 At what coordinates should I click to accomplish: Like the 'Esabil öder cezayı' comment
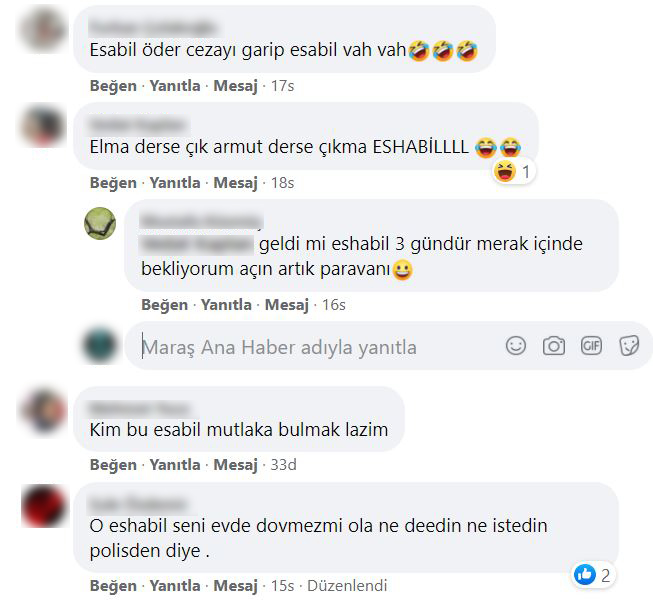[113, 86]
